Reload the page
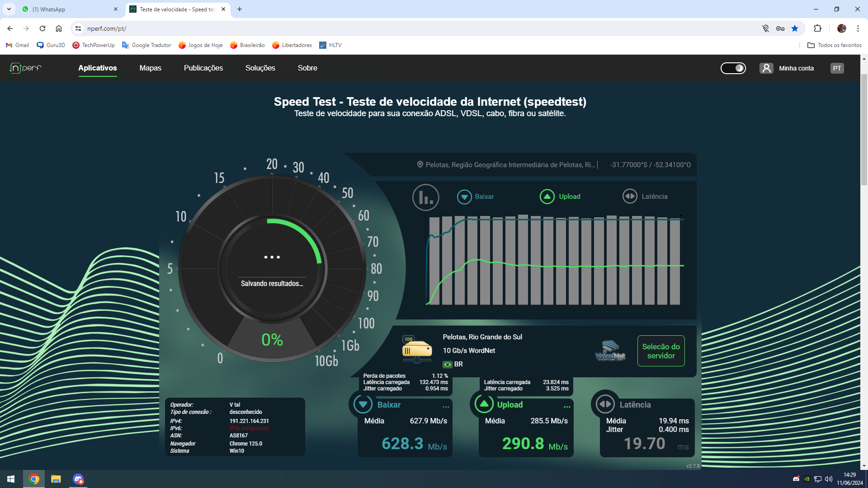This screenshot has height=488, width=868. coord(42,28)
